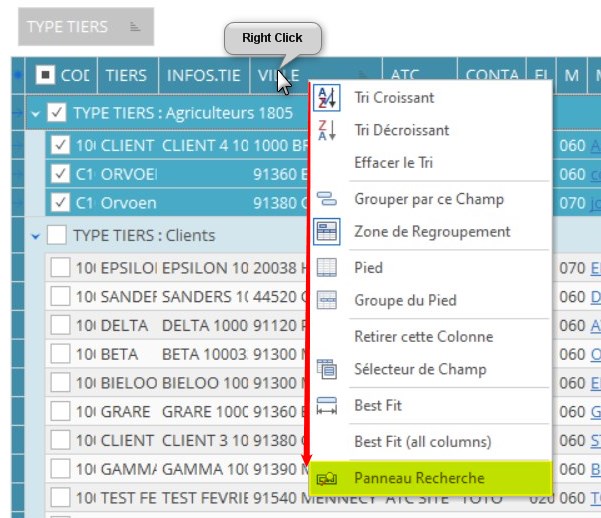Click the Zone de Regroupement icon

click(x=326, y=232)
